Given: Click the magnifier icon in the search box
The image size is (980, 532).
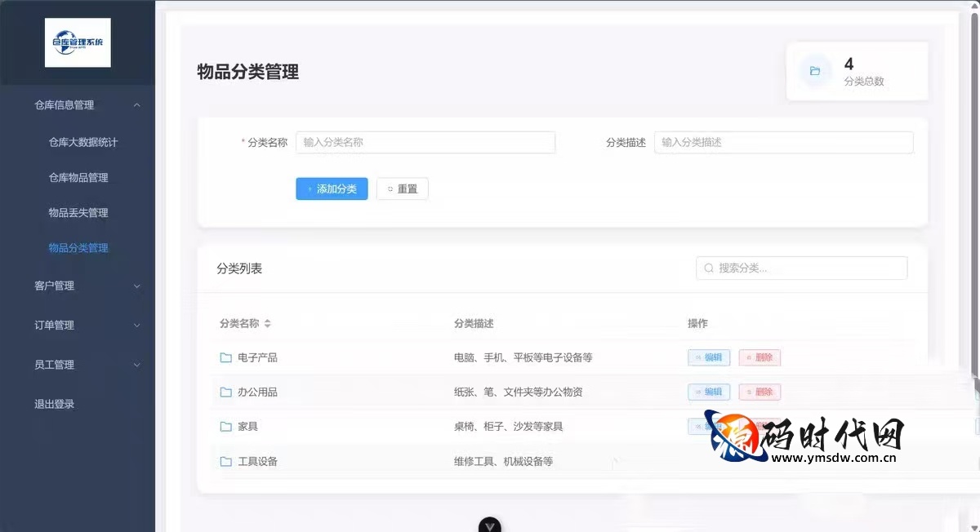Looking at the screenshot, I should click(708, 268).
